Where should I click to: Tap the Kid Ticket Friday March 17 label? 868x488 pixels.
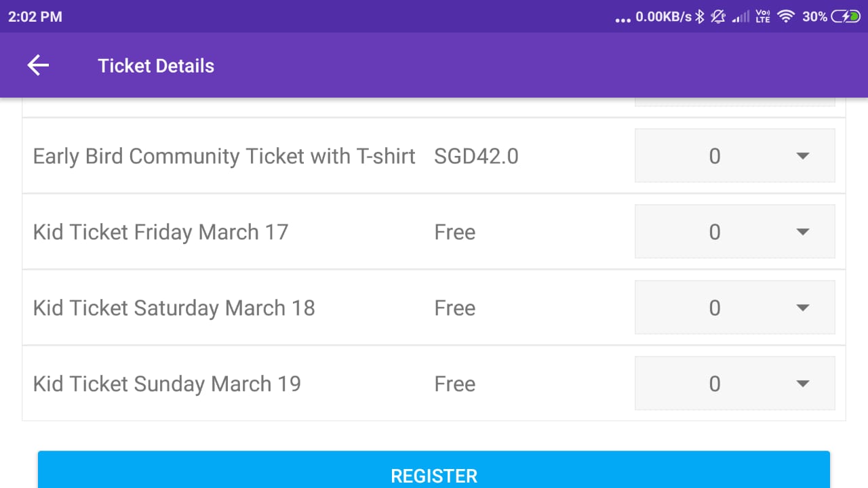coord(161,232)
